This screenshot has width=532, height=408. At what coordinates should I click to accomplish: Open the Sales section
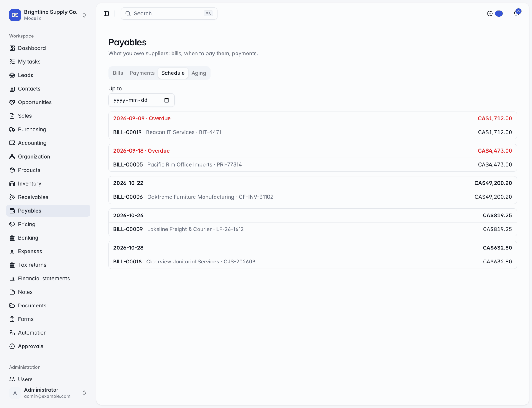48,116
